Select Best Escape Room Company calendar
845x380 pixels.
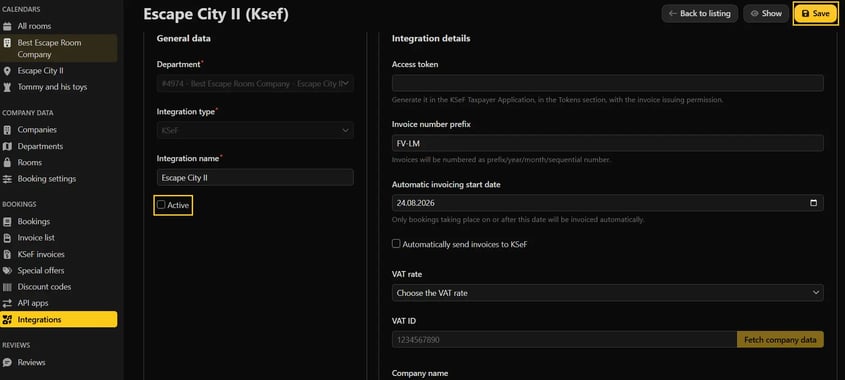click(58, 49)
